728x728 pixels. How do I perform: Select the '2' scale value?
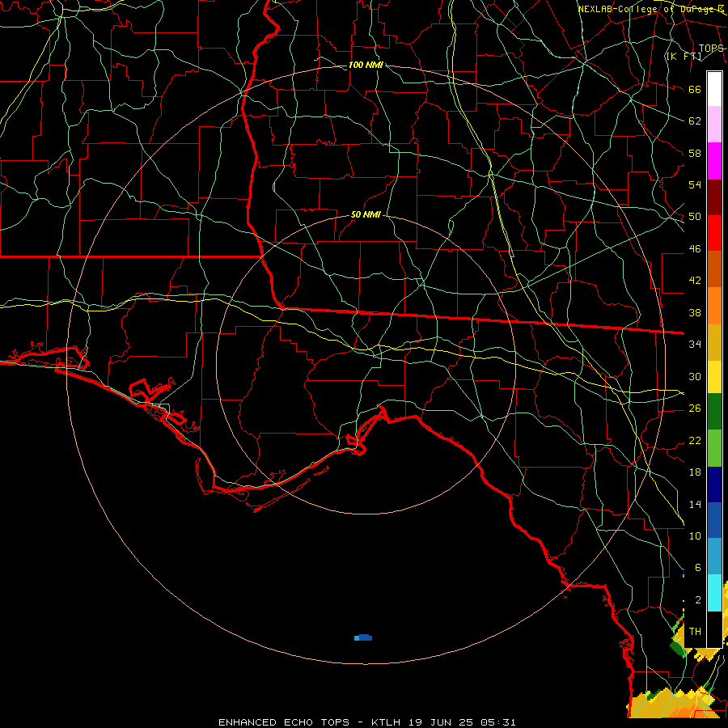[x=697, y=600]
